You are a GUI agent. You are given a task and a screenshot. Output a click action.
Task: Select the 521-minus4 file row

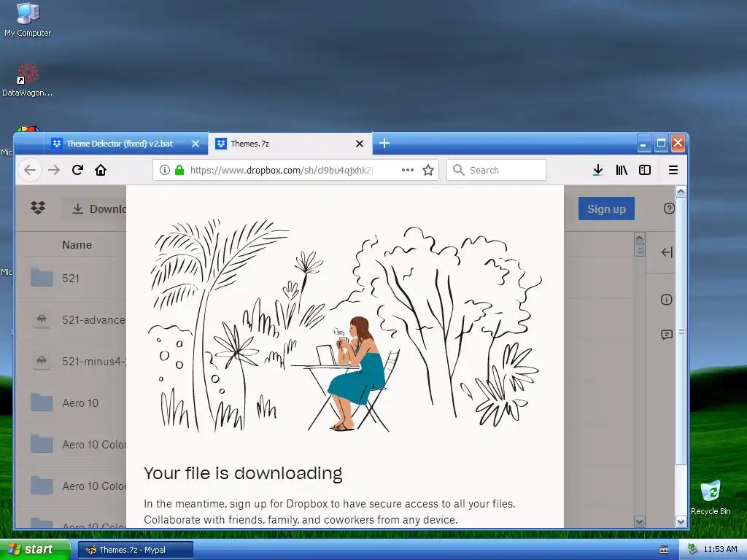[x=74, y=361]
